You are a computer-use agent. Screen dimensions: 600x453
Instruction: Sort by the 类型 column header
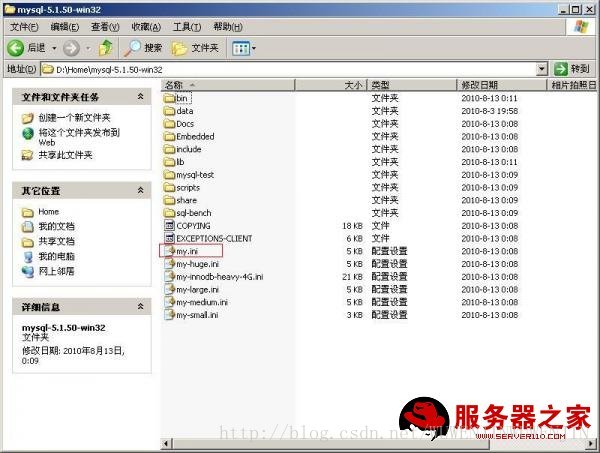[x=412, y=85]
